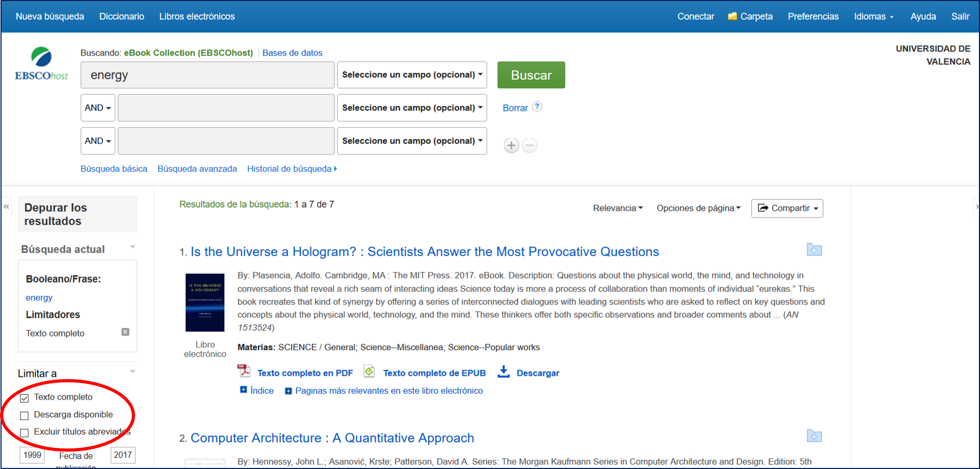980x469 pixels.
Task: Open the third field selector dropdown
Action: tap(412, 141)
